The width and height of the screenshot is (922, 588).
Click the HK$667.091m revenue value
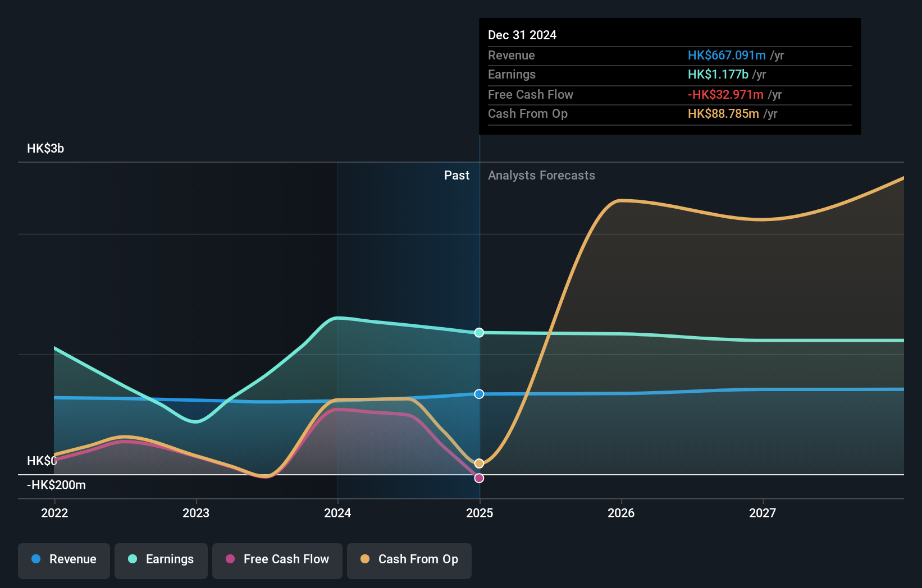pyautogui.click(x=727, y=56)
